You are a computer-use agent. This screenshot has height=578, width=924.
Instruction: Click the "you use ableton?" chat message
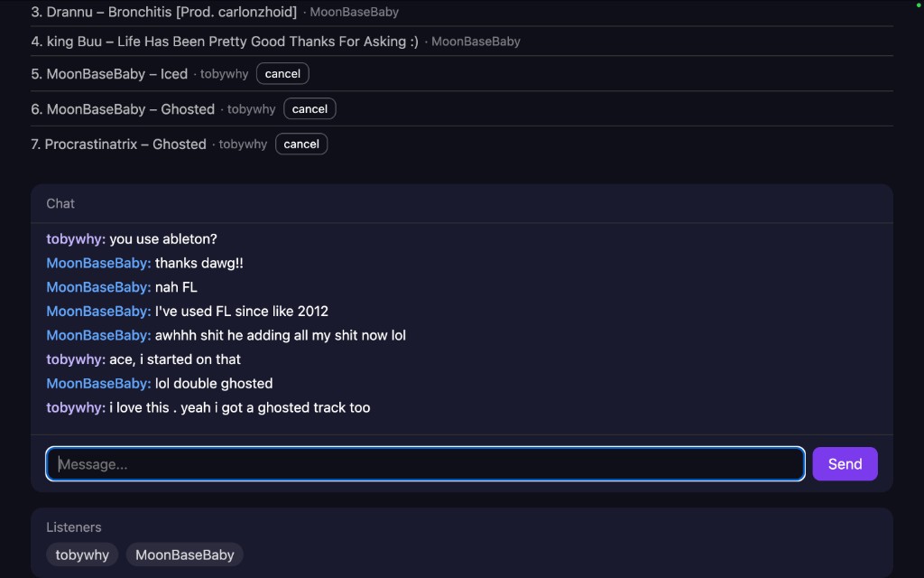click(x=163, y=239)
